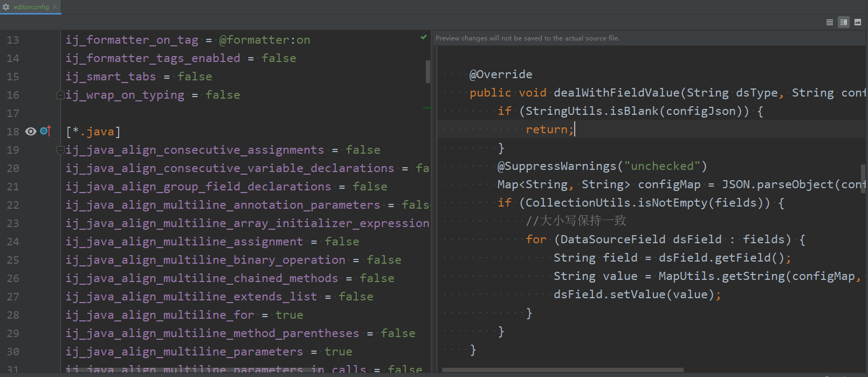
Task: Select editor and preview split view
Action: tap(844, 22)
